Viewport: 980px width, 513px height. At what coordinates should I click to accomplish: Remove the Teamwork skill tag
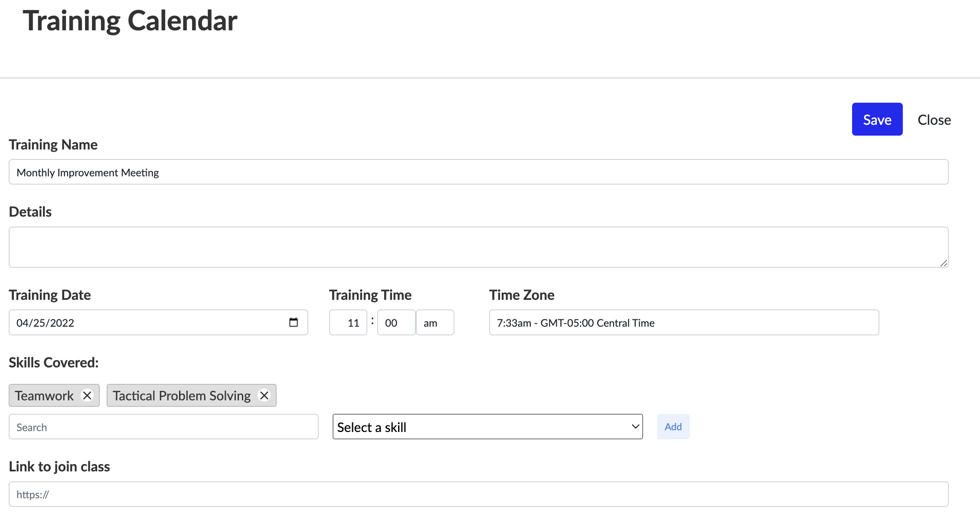pyautogui.click(x=87, y=395)
